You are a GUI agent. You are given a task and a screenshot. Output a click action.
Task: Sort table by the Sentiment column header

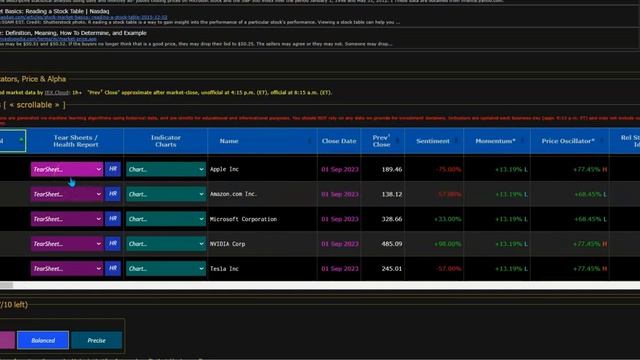(434, 141)
